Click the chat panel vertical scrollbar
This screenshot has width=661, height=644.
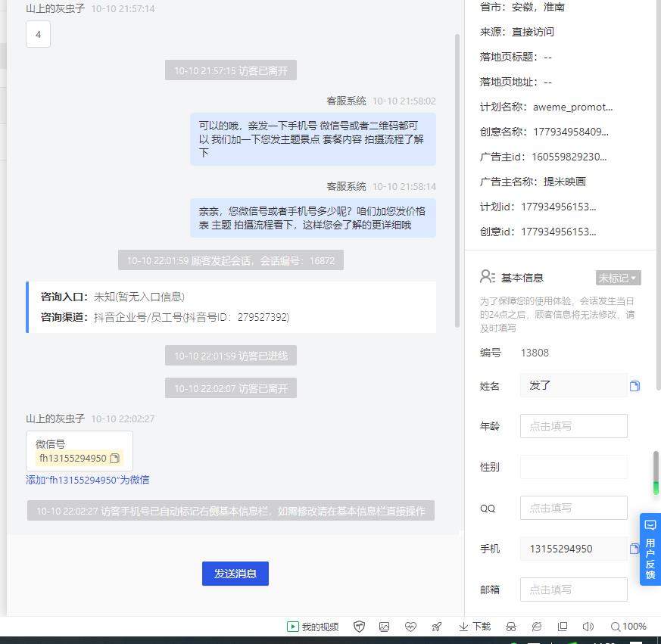click(457, 181)
